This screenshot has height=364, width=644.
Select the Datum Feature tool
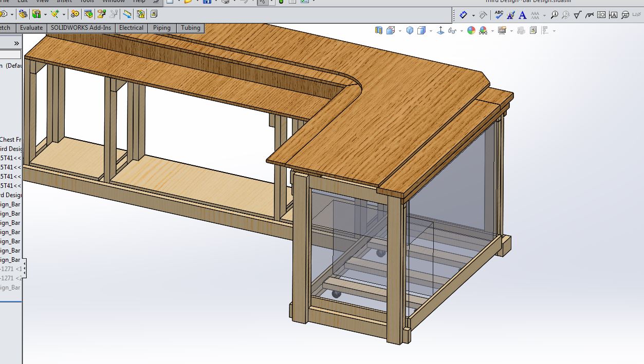(x=613, y=15)
